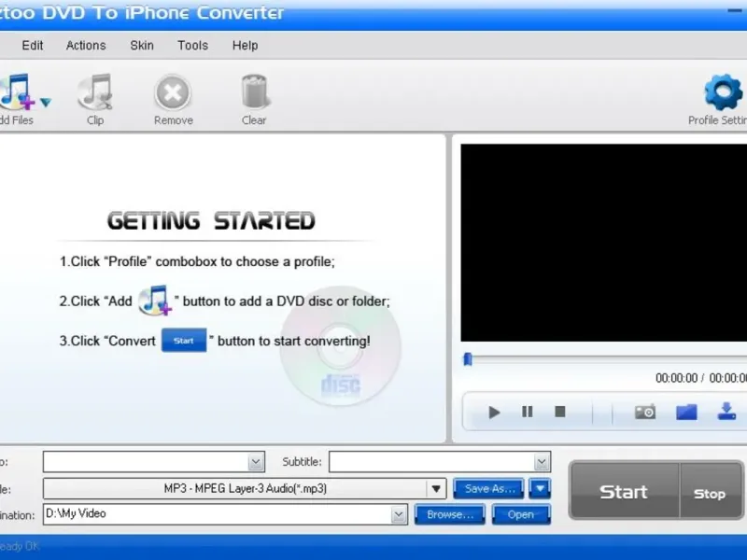Click the Browse... button

point(450,515)
